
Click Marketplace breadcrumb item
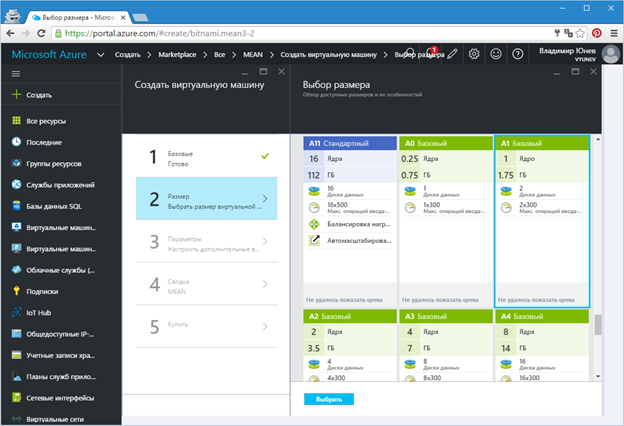(177, 55)
